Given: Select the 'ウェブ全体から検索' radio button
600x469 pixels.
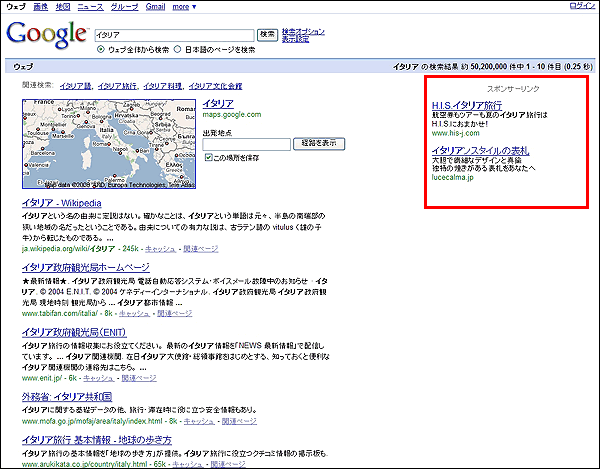Looking at the screenshot, I should [101, 49].
